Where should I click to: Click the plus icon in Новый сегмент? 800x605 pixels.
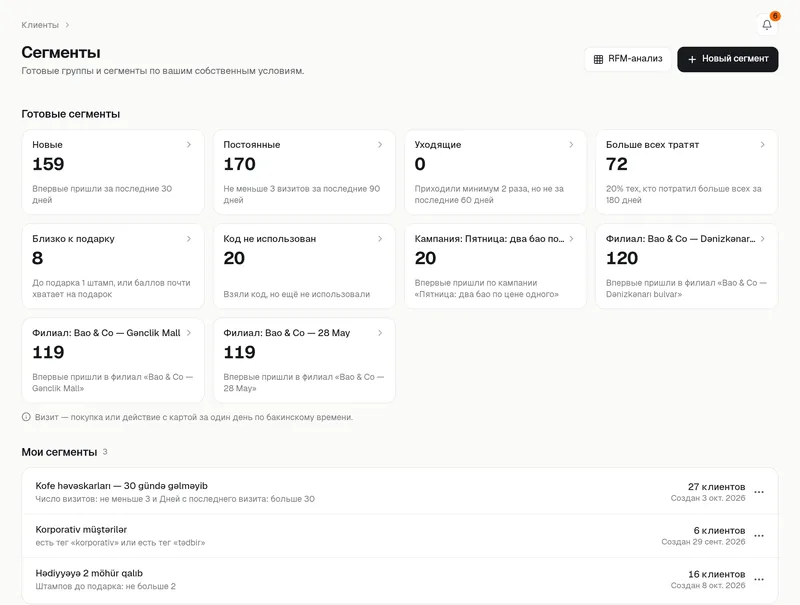(x=692, y=59)
